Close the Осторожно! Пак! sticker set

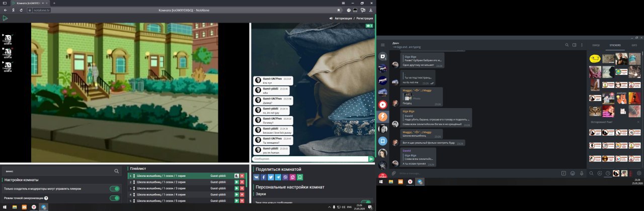pos(638,122)
